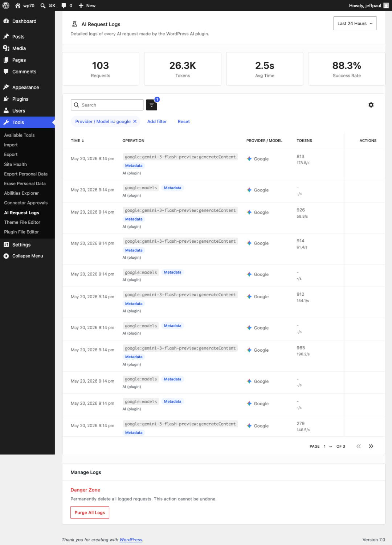This screenshot has height=545, width=392.
Task: Open Metadata for the 813 tokens row
Action: tap(134, 166)
